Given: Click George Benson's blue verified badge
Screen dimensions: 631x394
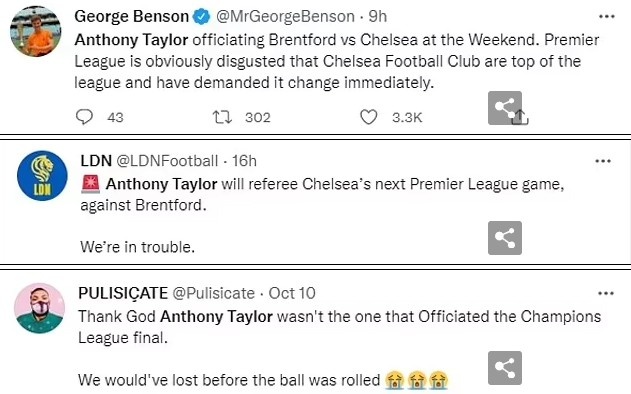Looking at the screenshot, I should (x=201, y=17).
